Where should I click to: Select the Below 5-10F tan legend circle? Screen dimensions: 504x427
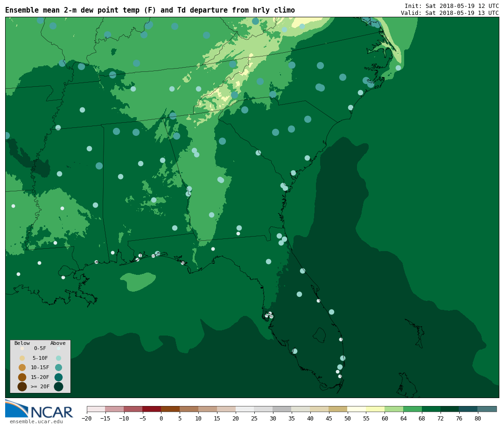(22, 358)
